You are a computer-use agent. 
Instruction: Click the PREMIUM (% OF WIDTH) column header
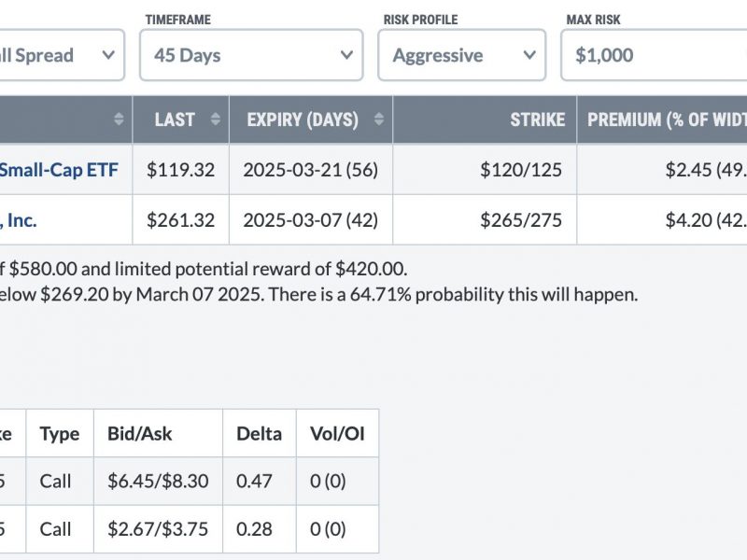click(662, 119)
